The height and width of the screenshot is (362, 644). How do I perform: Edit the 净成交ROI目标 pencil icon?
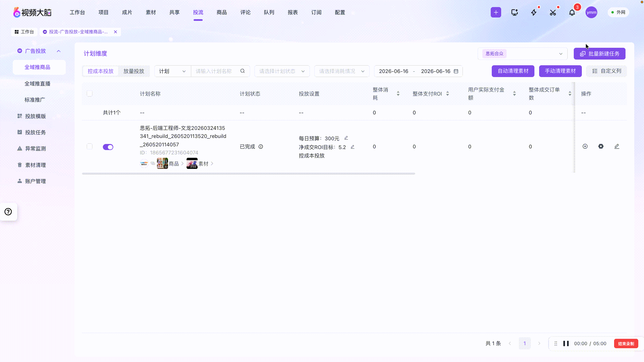point(353,147)
